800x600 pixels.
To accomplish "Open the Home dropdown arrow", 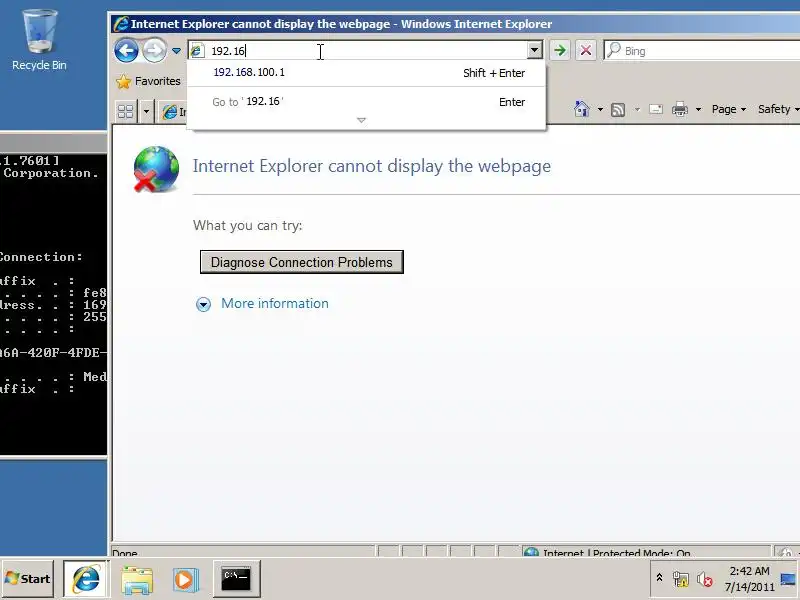I will tap(600, 109).
